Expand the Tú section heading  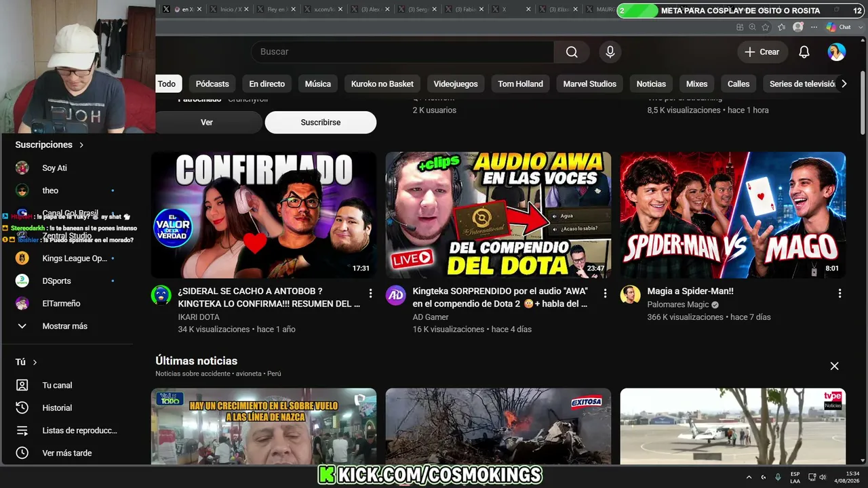26,363
